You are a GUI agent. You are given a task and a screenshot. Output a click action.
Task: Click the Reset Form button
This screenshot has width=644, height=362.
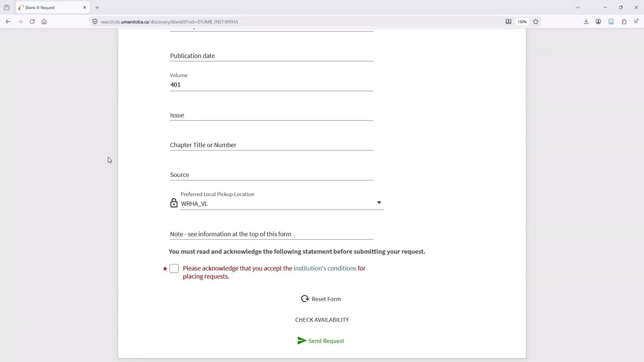pyautogui.click(x=321, y=299)
